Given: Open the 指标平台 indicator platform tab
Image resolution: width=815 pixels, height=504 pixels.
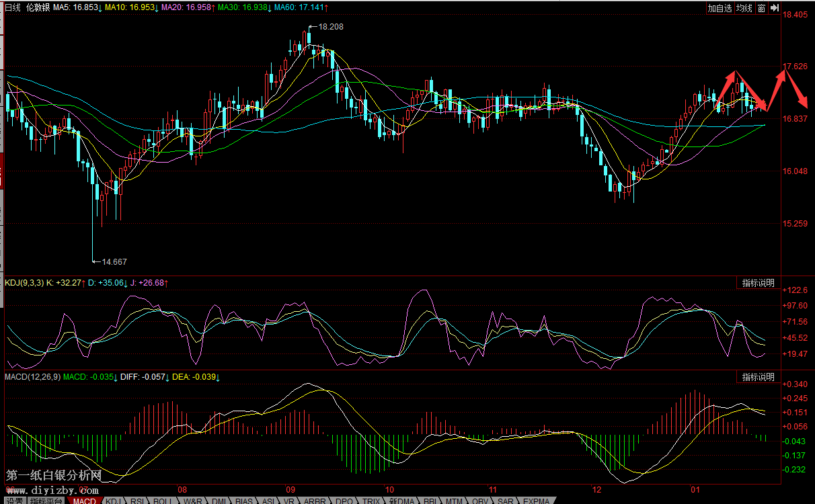Looking at the screenshot, I should point(47,501).
